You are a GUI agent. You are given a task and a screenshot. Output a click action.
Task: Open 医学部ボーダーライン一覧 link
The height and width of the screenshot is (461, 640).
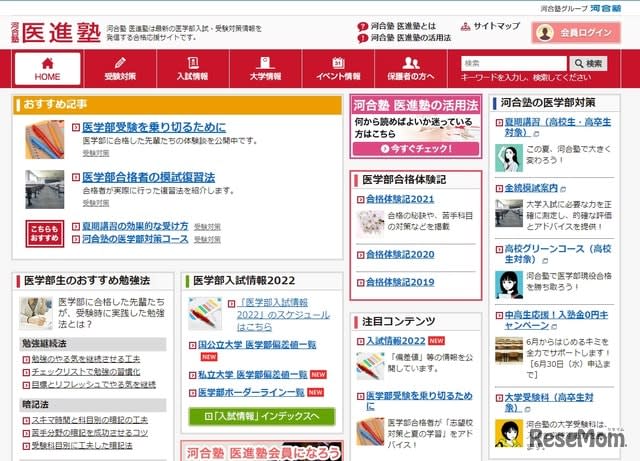click(251, 392)
